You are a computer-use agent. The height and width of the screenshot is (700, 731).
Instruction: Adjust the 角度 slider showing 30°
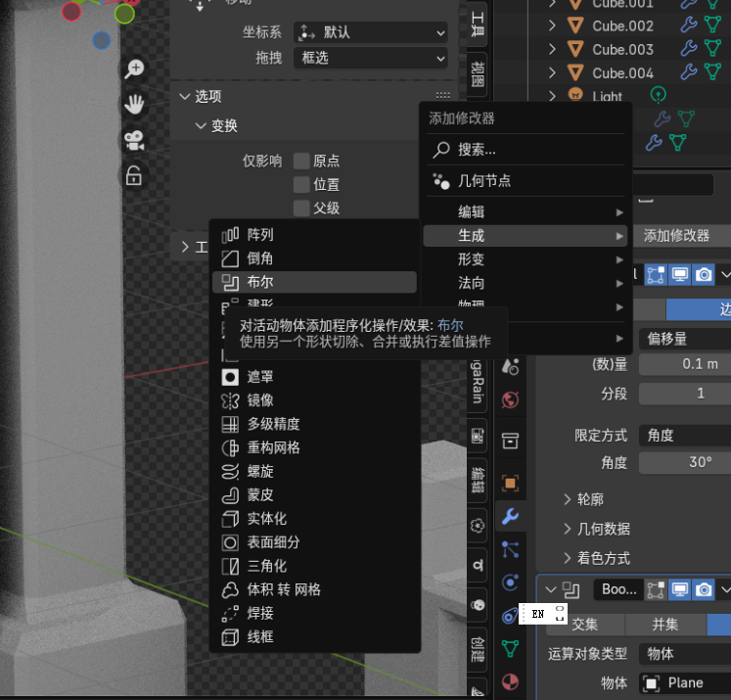click(x=685, y=462)
